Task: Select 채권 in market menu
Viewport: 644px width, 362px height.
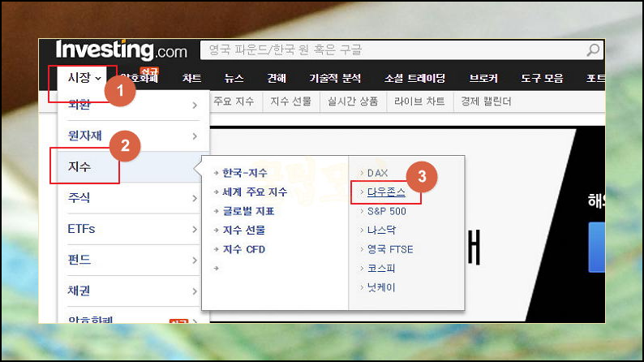Action: [79, 291]
